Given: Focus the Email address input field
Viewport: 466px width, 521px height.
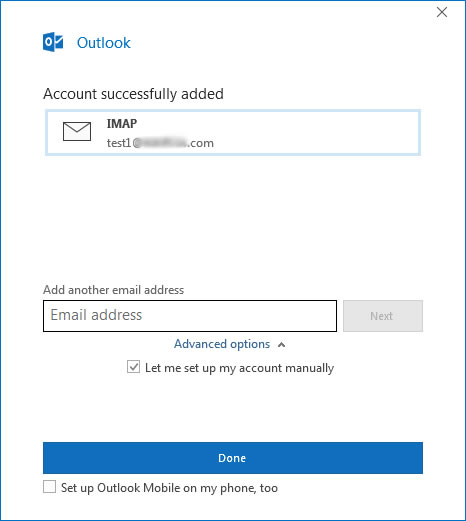Looking at the screenshot, I should pyautogui.click(x=190, y=316).
